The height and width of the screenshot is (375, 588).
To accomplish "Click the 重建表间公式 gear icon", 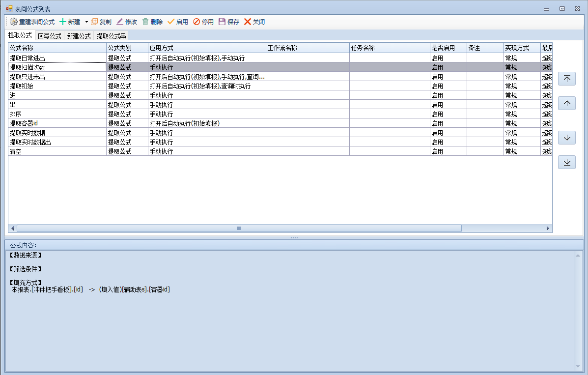I will (14, 22).
